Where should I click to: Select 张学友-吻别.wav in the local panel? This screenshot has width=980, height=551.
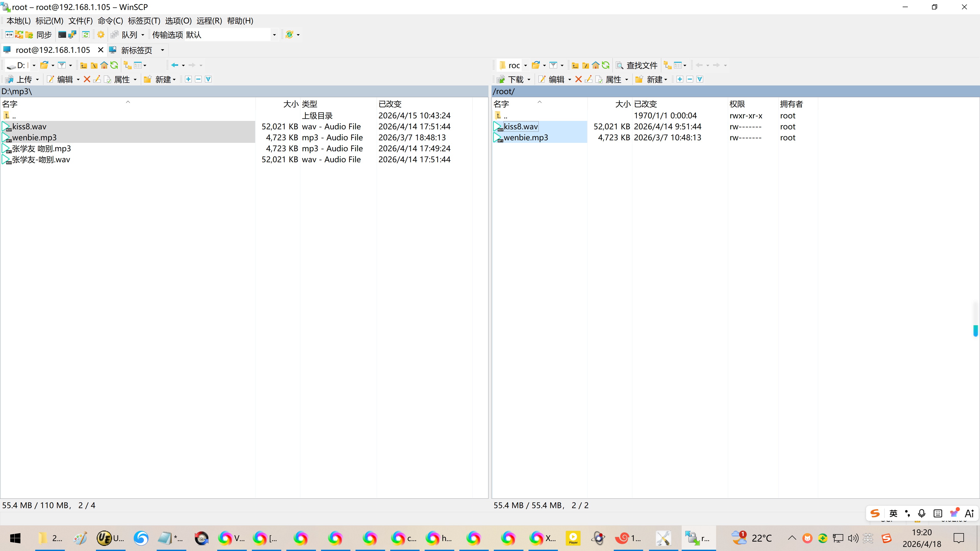point(41,160)
